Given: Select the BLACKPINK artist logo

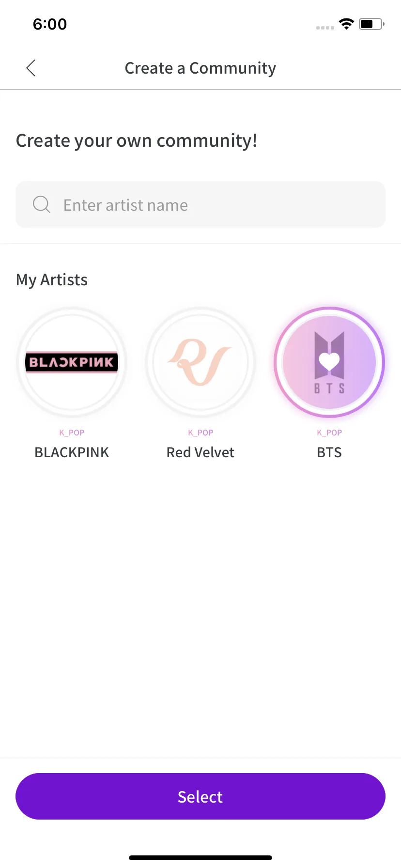Looking at the screenshot, I should point(72,362).
